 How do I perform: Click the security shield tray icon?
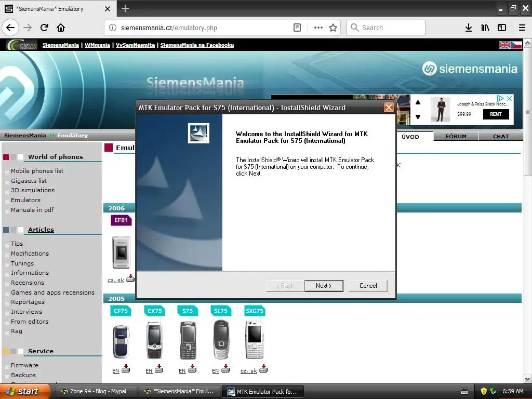click(x=484, y=391)
